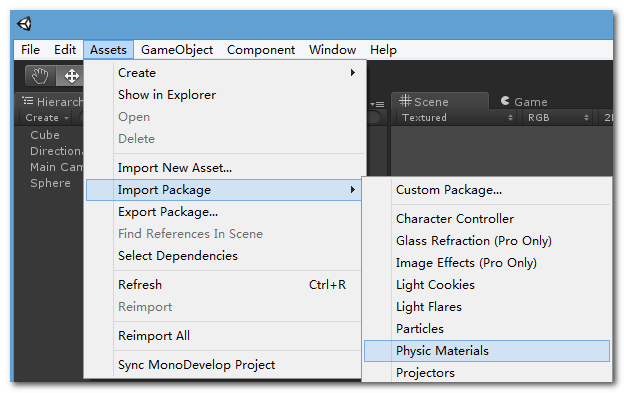This screenshot has height=393, width=624.
Task: Import Glass Refraction (Pro Only) package
Action: coord(487,241)
